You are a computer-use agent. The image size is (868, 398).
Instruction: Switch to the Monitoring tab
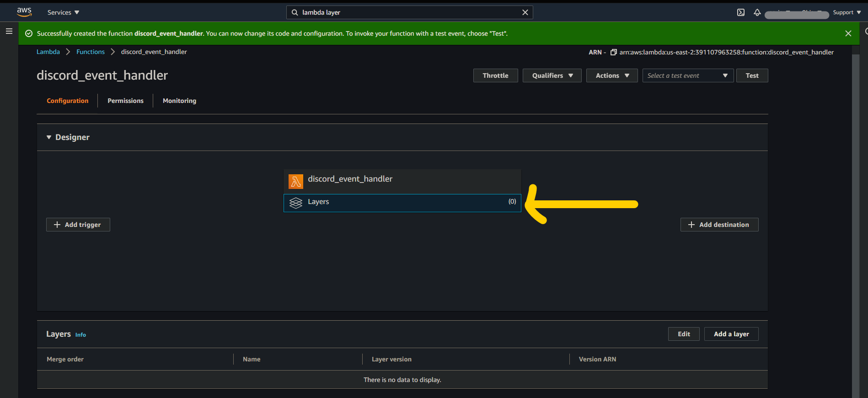[179, 101]
